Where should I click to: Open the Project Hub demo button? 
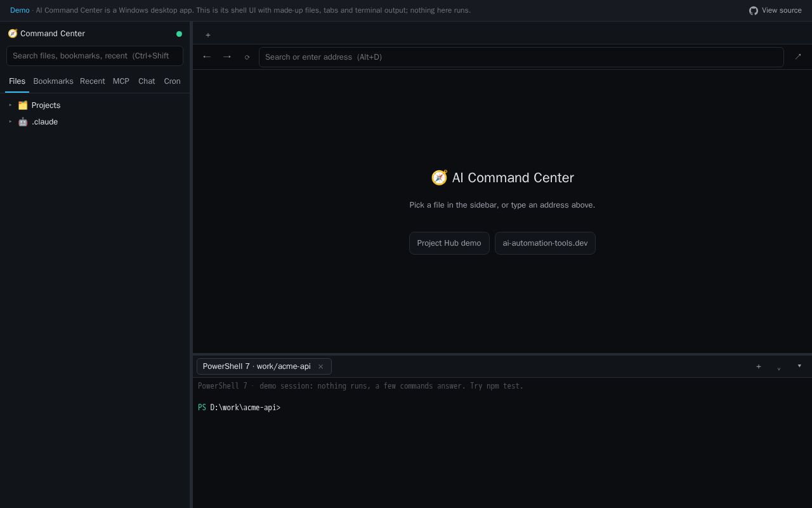pos(449,243)
